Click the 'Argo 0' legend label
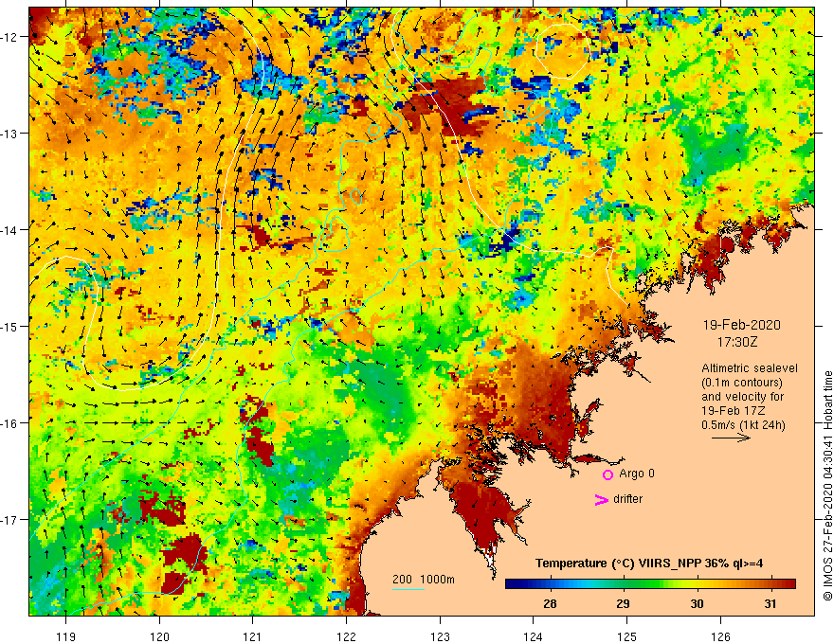Viewport: 834px width, 644px height. [637, 474]
